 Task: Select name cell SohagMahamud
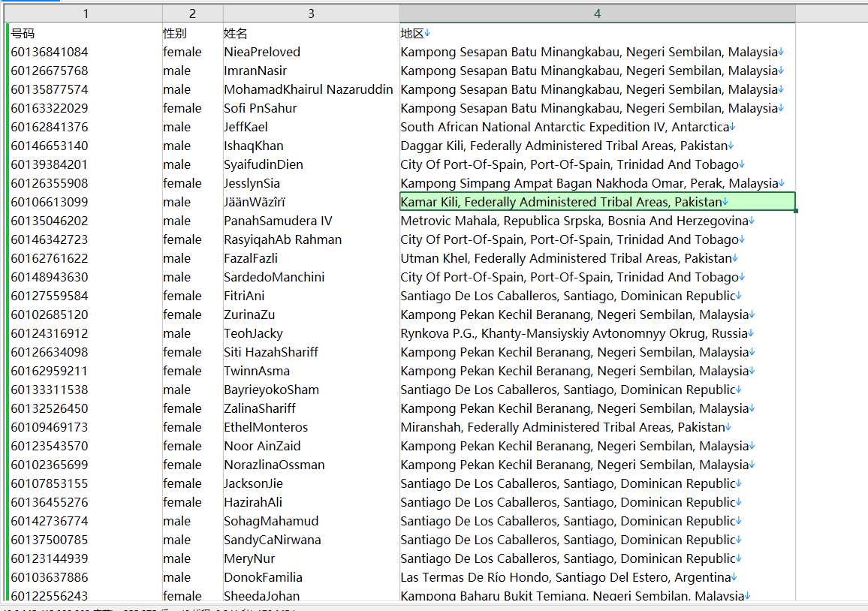click(x=311, y=522)
